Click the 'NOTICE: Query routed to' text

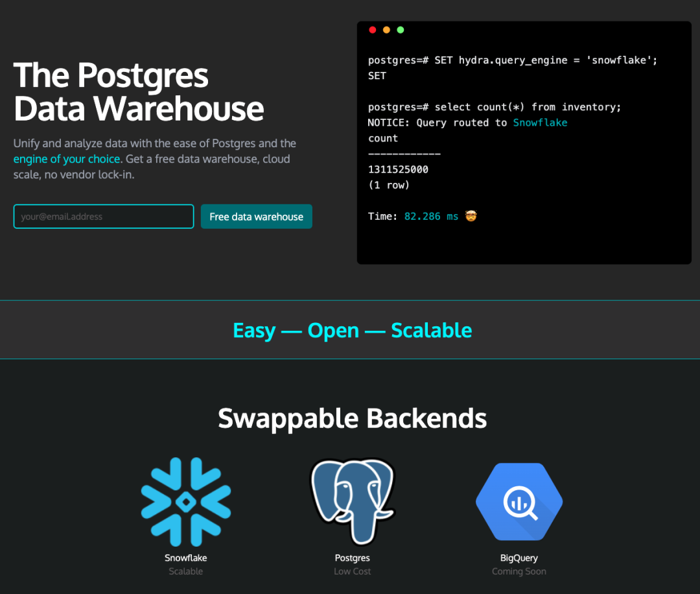(437, 123)
